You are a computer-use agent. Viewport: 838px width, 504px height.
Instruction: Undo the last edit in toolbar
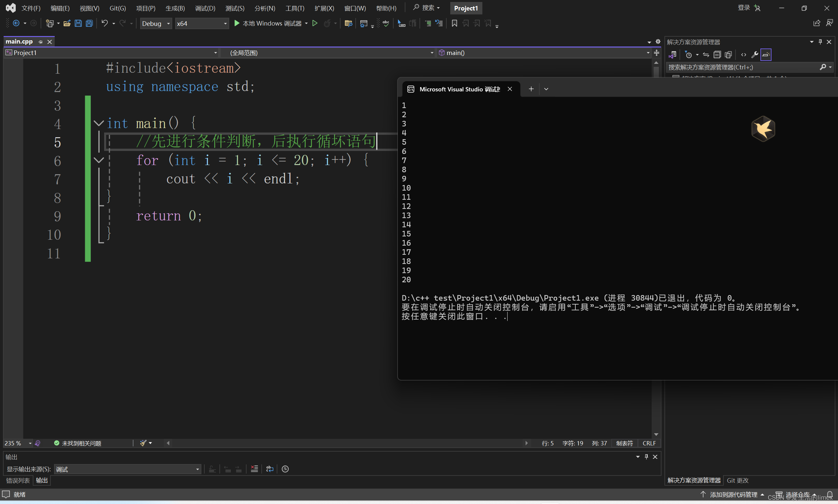click(104, 23)
